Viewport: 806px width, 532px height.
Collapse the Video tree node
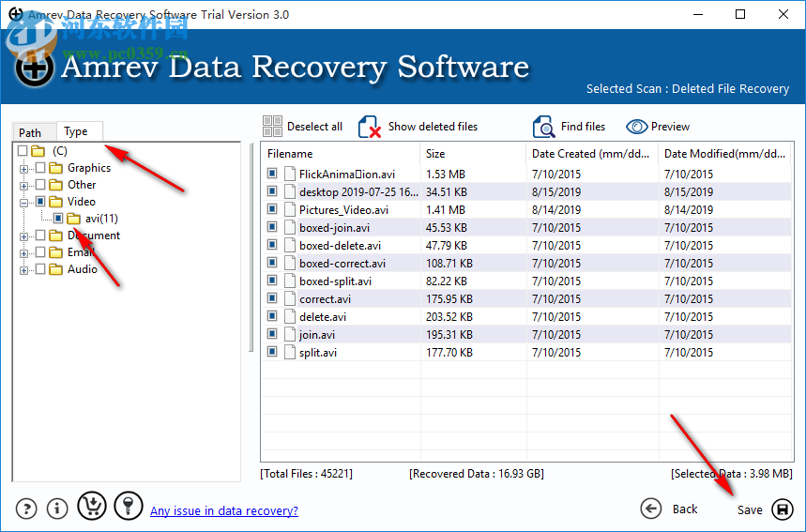click(23, 203)
